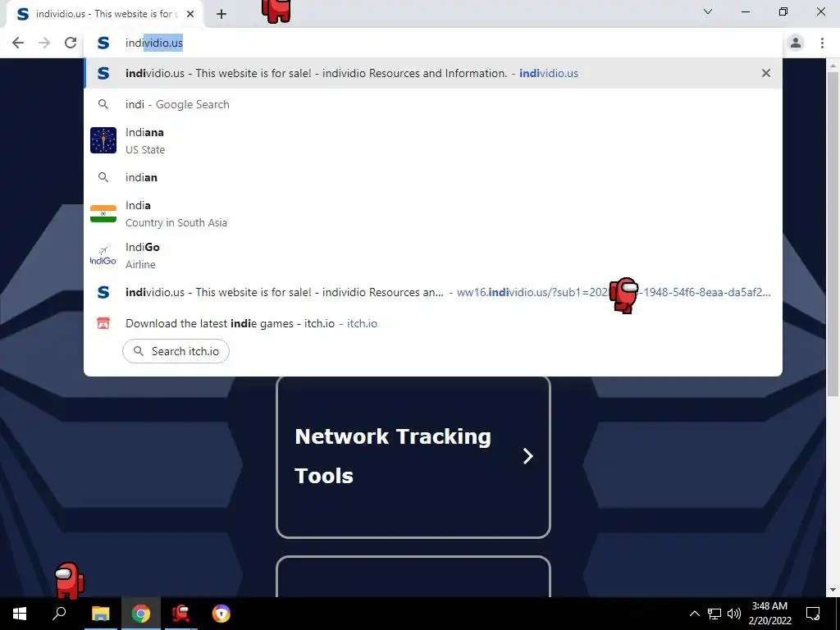
Task: Click the Chrome taskbar icon
Action: pos(141,614)
